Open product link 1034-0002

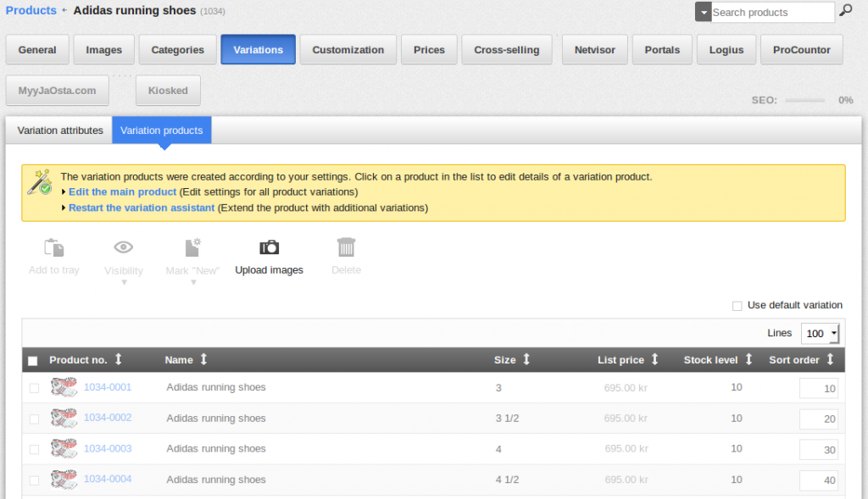click(x=108, y=418)
